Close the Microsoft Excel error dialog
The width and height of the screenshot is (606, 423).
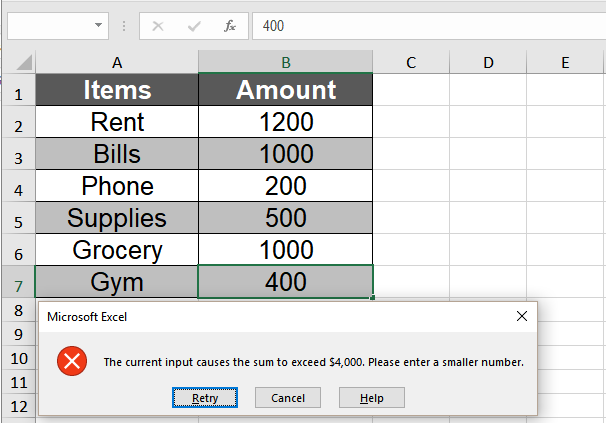coord(521,317)
